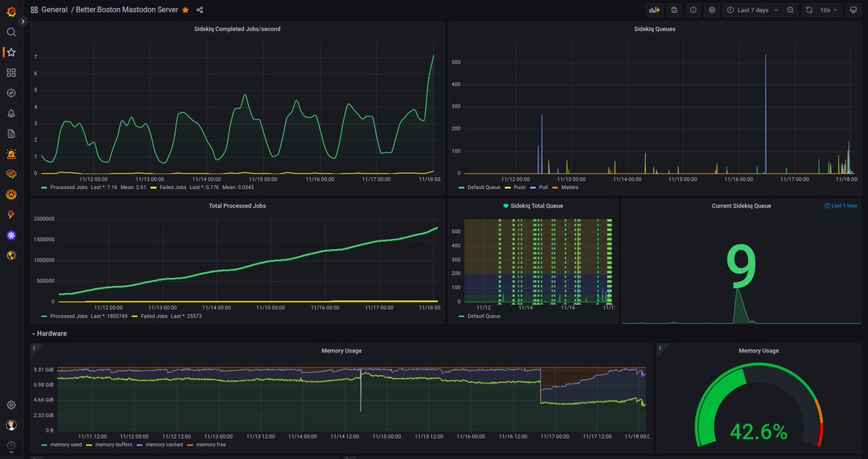The width and height of the screenshot is (868, 459).
Task: Open the Machine Learning brain icon
Action: tap(11, 174)
